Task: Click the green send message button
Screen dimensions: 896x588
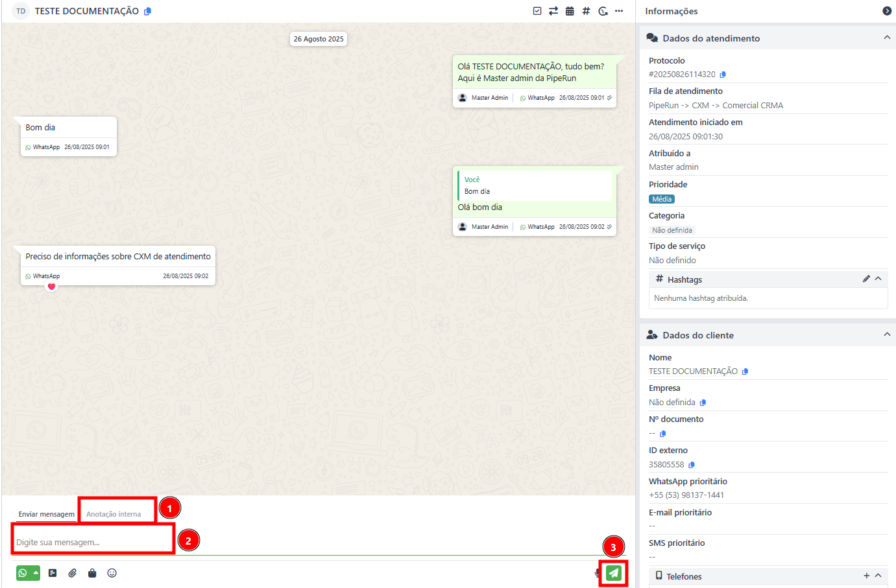Action: (613, 573)
